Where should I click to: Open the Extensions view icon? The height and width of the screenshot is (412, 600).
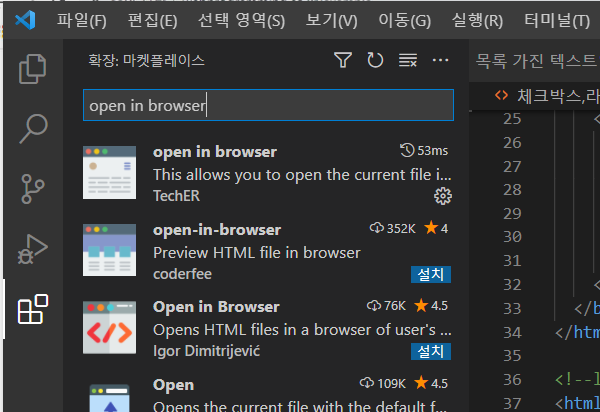pyautogui.click(x=33, y=309)
